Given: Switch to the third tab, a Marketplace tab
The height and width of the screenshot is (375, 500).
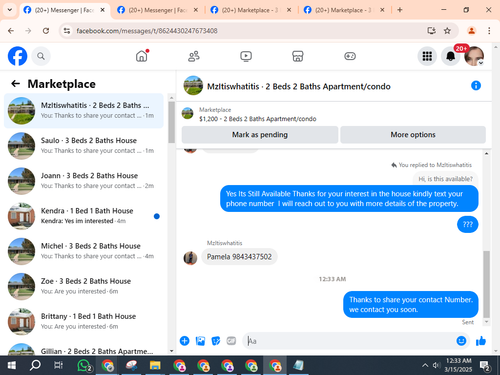Looking at the screenshot, I should (251, 10).
